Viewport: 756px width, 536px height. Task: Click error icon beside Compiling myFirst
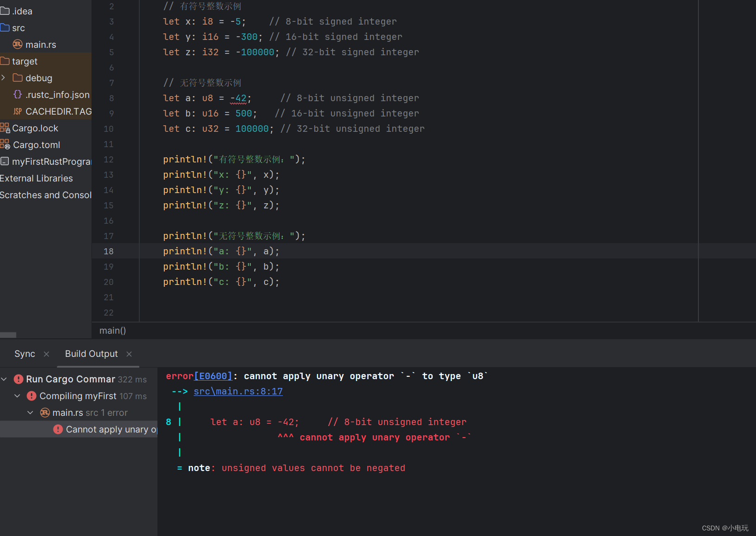click(32, 396)
